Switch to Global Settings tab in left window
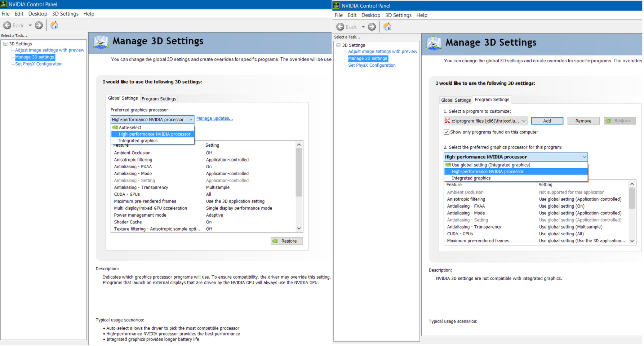The width and height of the screenshot is (644, 346). point(123,98)
